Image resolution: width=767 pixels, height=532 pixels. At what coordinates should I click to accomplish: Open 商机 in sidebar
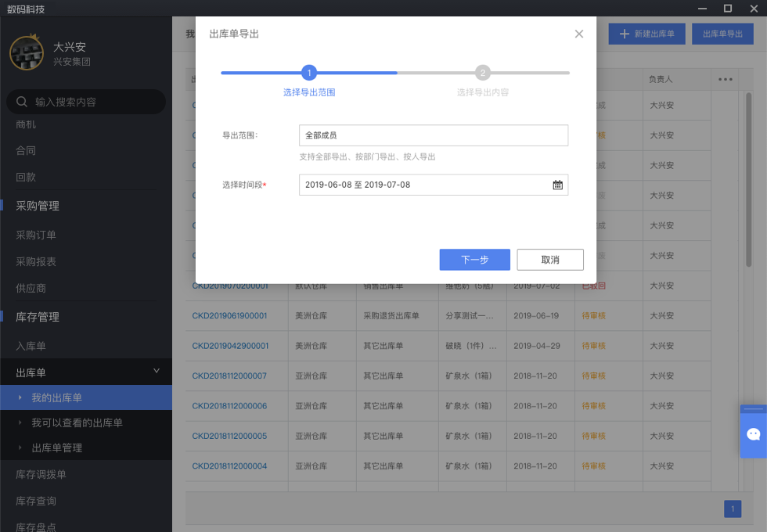(26, 124)
